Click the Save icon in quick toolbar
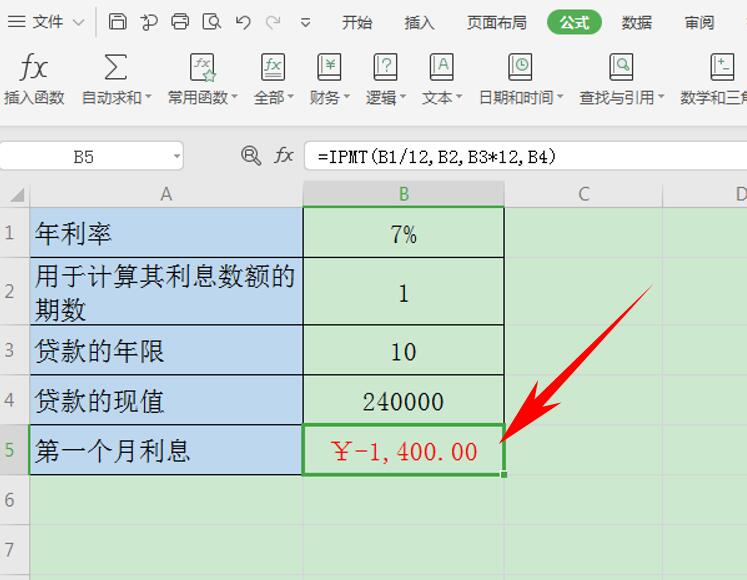The image size is (747, 580). [x=117, y=22]
